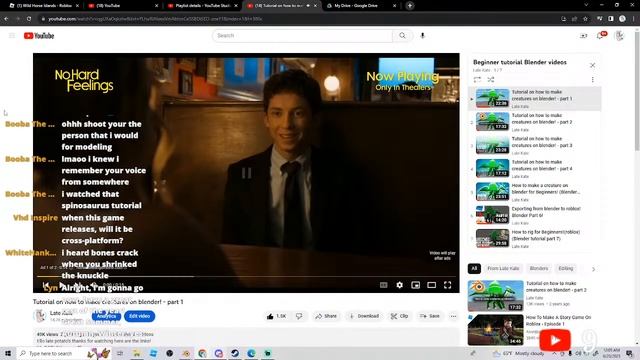Open the notifications bell
This screenshot has width=640, height=360.
(600, 36)
